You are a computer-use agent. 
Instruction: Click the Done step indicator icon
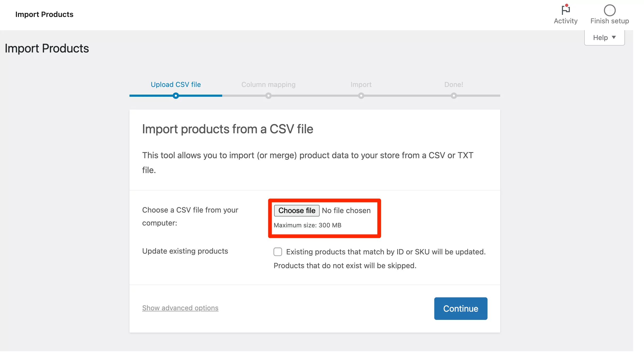[454, 96]
